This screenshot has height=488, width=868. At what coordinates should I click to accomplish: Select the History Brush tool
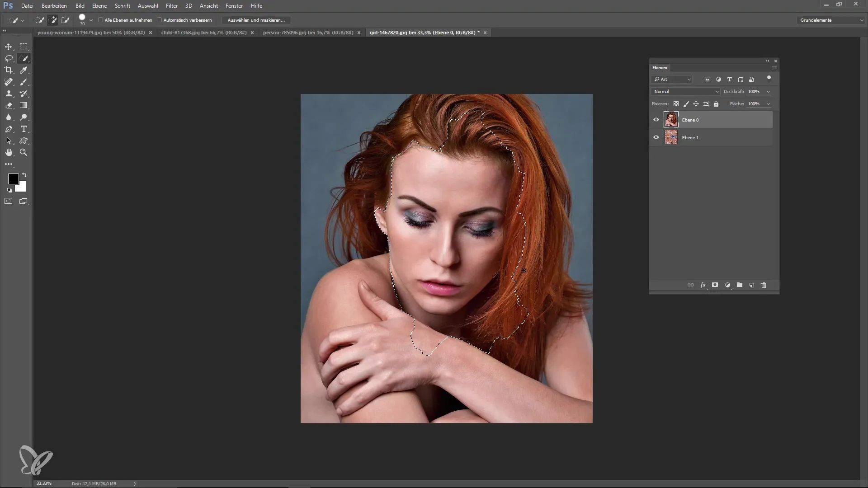tap(24, 94)
